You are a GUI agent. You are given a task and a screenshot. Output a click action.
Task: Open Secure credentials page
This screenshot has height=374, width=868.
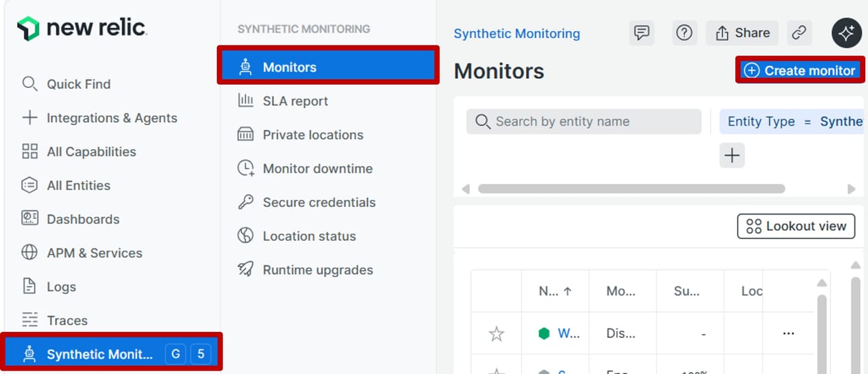point(319,202)
